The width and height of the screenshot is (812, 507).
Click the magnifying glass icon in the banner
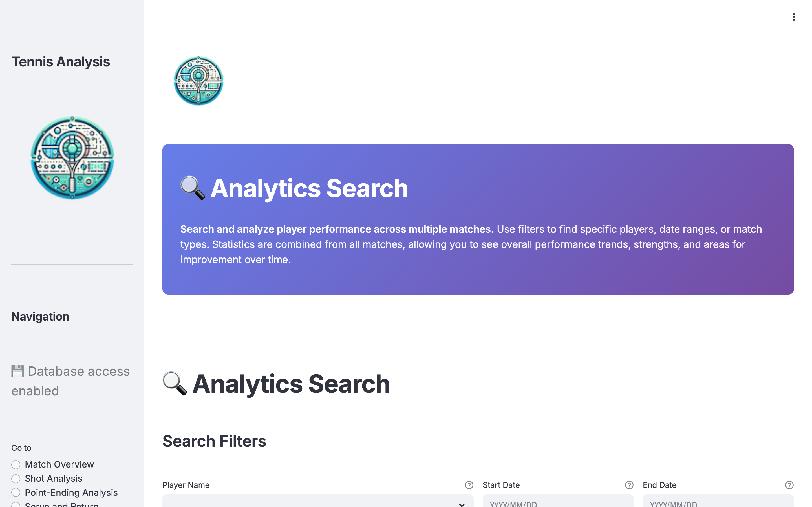click(x=193, y=188)
